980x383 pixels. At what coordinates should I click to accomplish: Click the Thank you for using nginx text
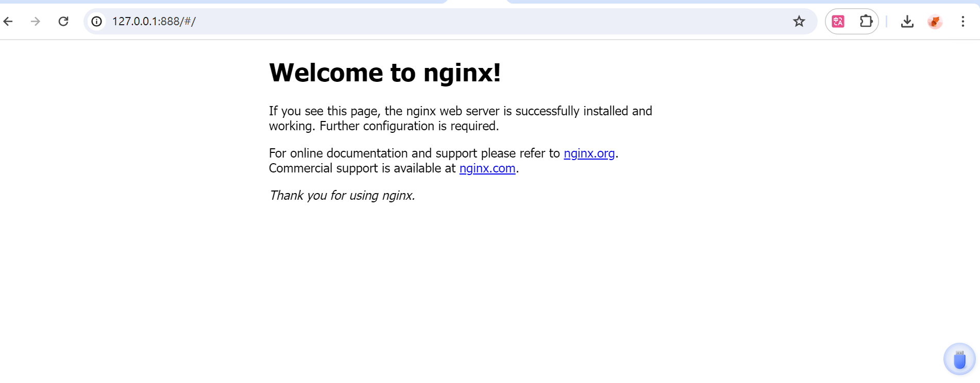tap(342, 196)
